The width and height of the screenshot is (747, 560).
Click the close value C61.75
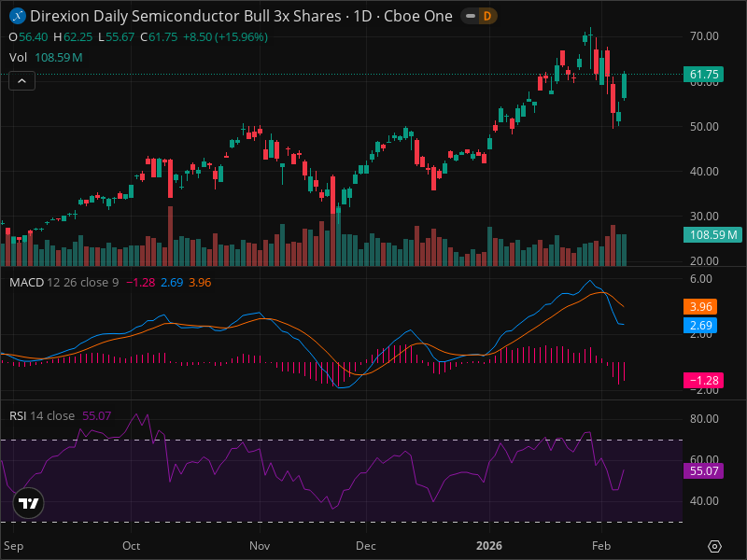click(x=159, y=37)
